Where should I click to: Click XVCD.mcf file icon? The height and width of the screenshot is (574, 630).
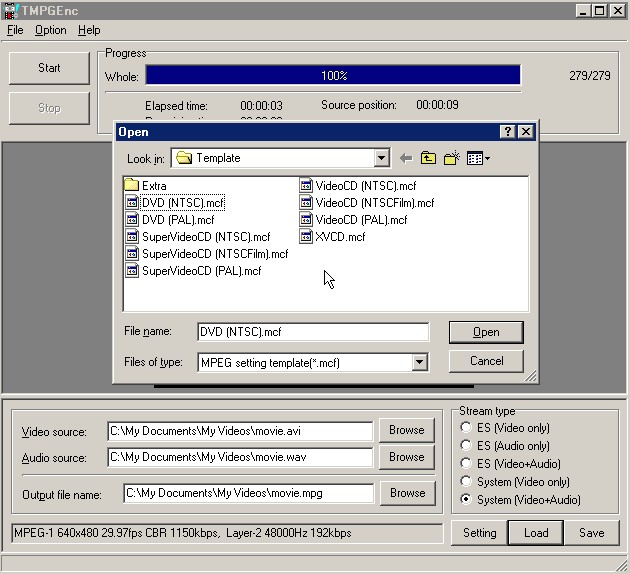(306, 236)
